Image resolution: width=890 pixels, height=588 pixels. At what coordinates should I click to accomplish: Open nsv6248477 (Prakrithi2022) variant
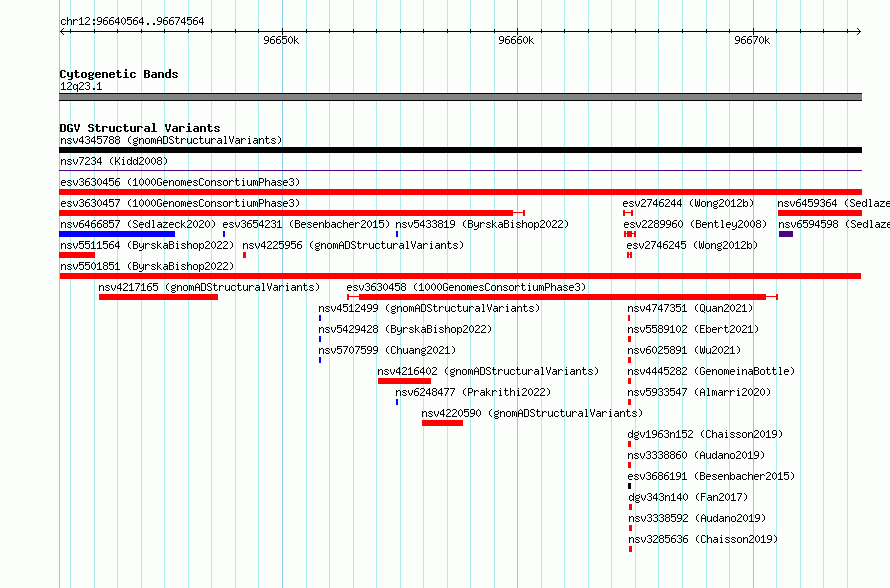[x=473, y=392]
